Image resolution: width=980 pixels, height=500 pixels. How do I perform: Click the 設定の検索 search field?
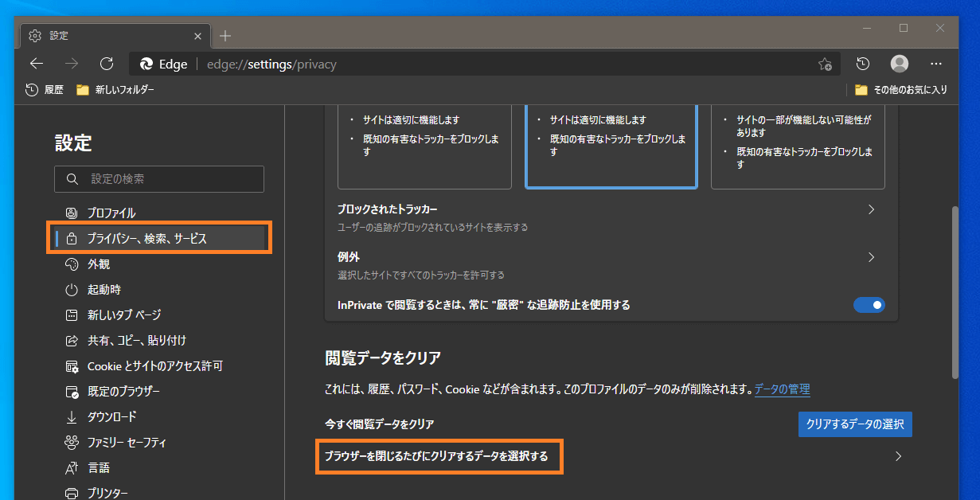pyautogui.click(x=158, y=178)
